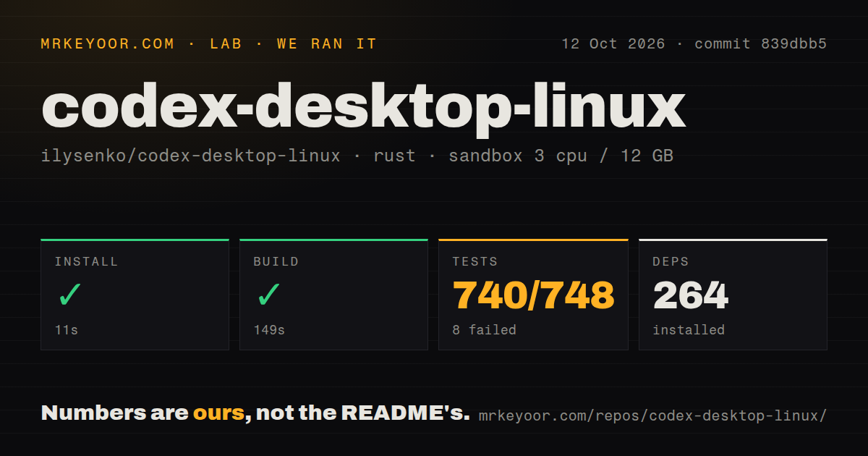Click the '8 failed' text
The width and height of the screenshot is (868, 456).
pyautogui.click(x=485, y=330)
